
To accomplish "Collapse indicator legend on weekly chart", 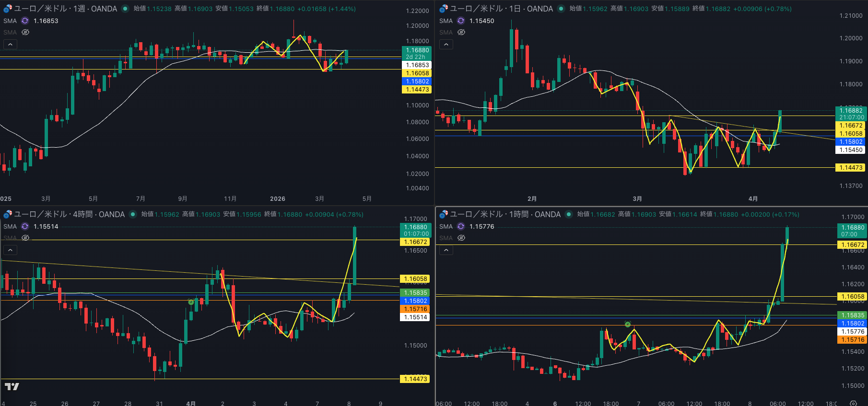I will click(x=10, y=44).
